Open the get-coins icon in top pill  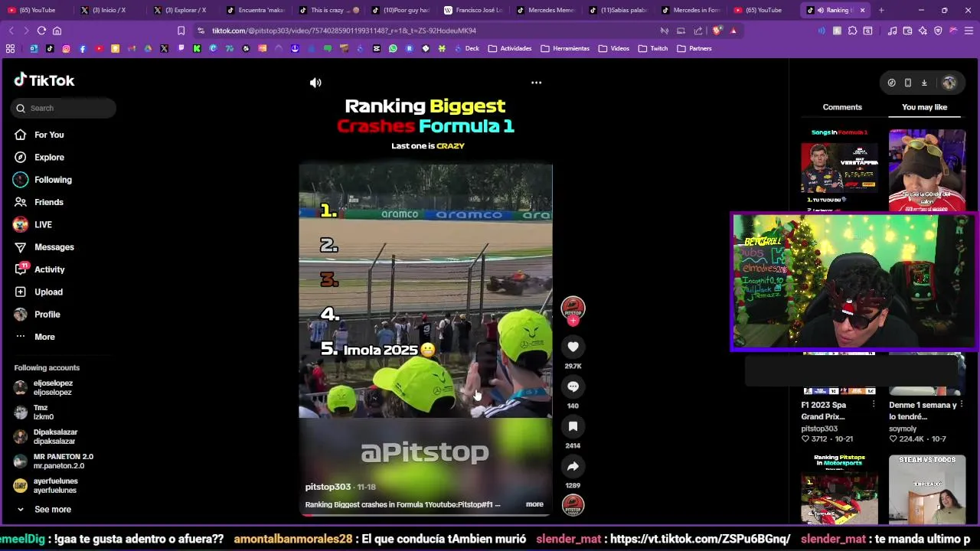(891, 83)
